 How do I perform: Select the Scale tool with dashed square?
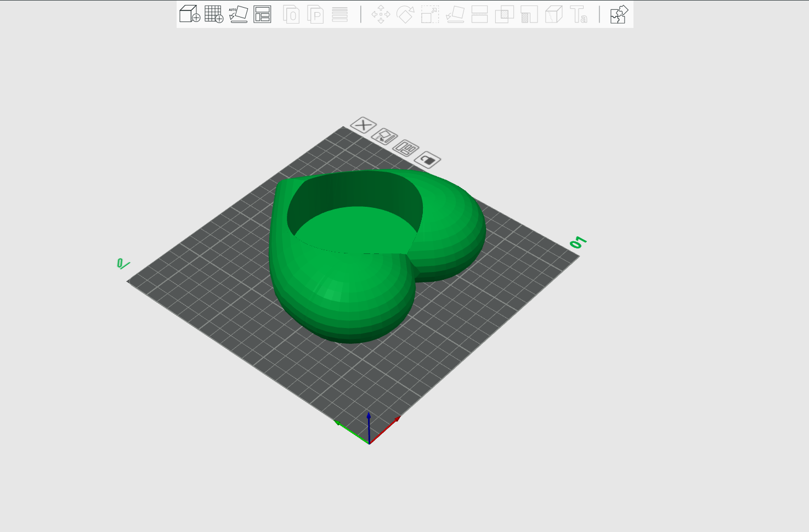click(x=430, y=14)
